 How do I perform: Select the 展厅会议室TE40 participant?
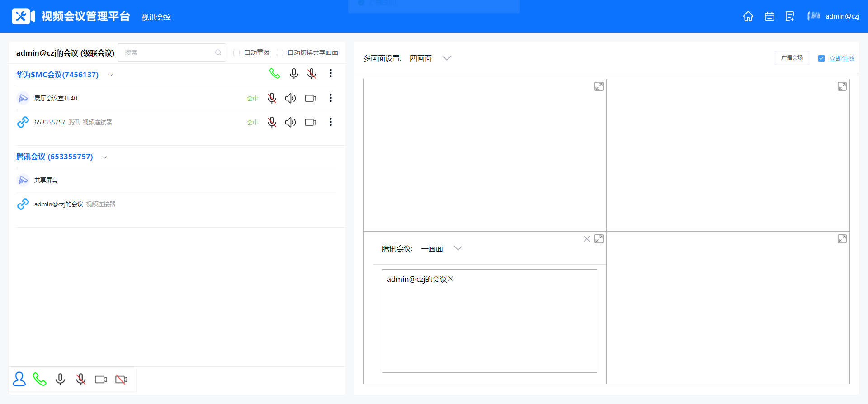(x=56, y=98)
